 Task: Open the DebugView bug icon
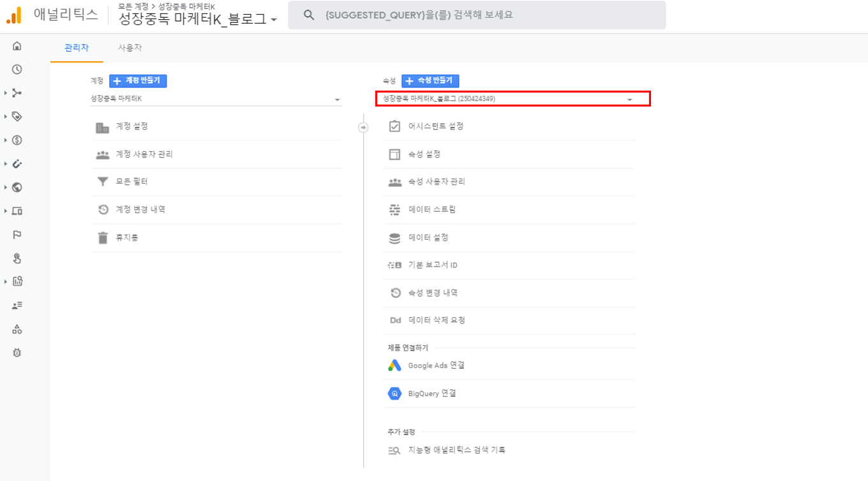point(17,353)
